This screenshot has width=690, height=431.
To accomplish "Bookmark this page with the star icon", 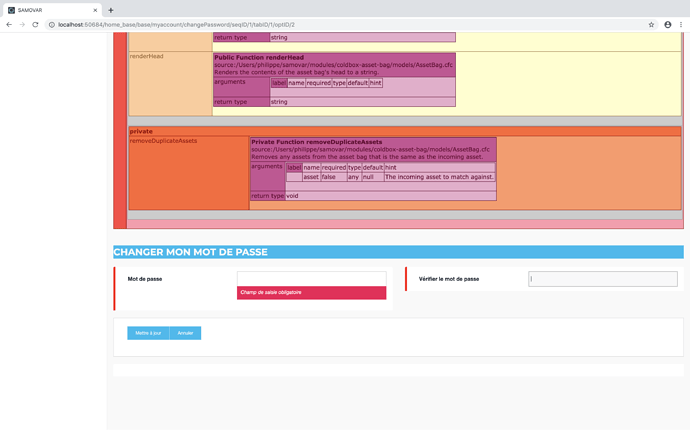I will pyautogui.click(x=651, y=24).
